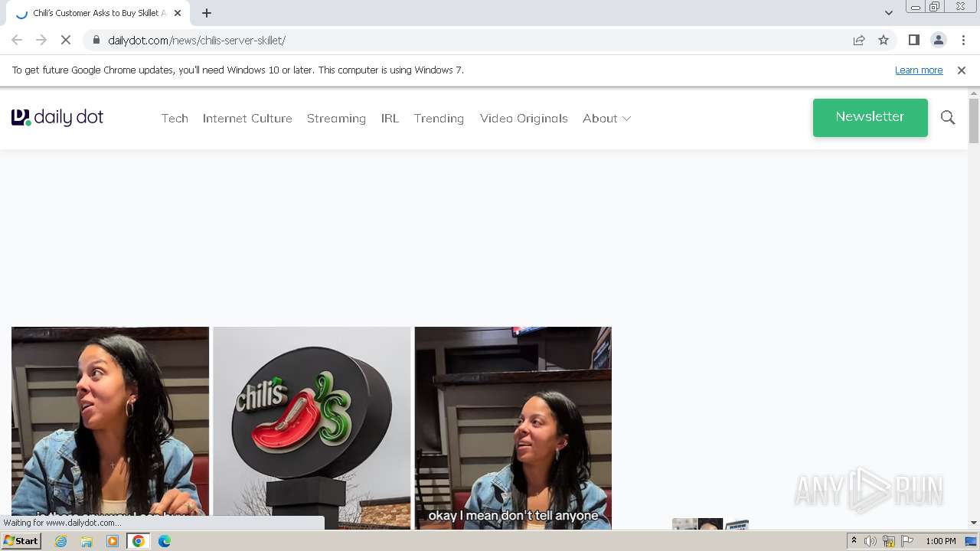Click the scrollbar down arrow
Image resolution: width=980 pixels, height=551 pixels.
(974, 523)
